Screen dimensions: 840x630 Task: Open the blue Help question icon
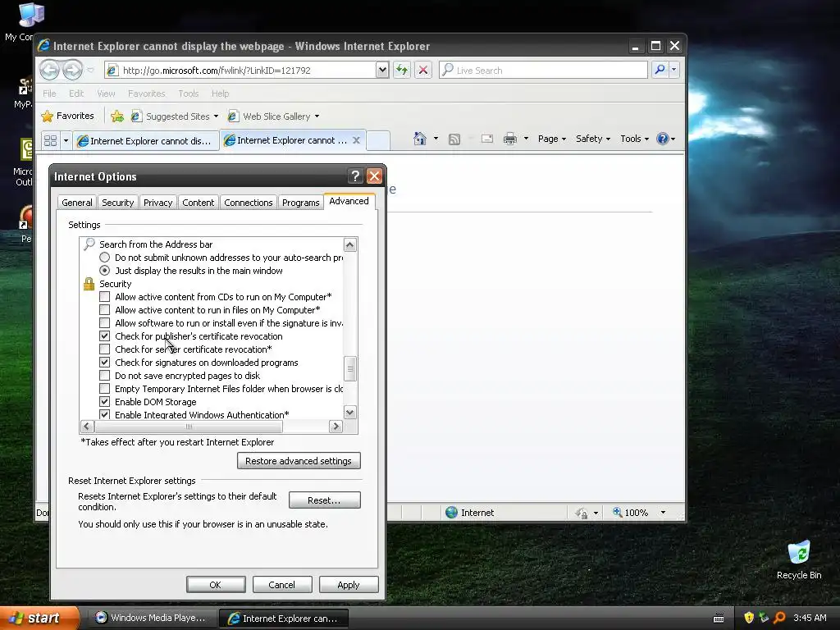coord(663,139)
